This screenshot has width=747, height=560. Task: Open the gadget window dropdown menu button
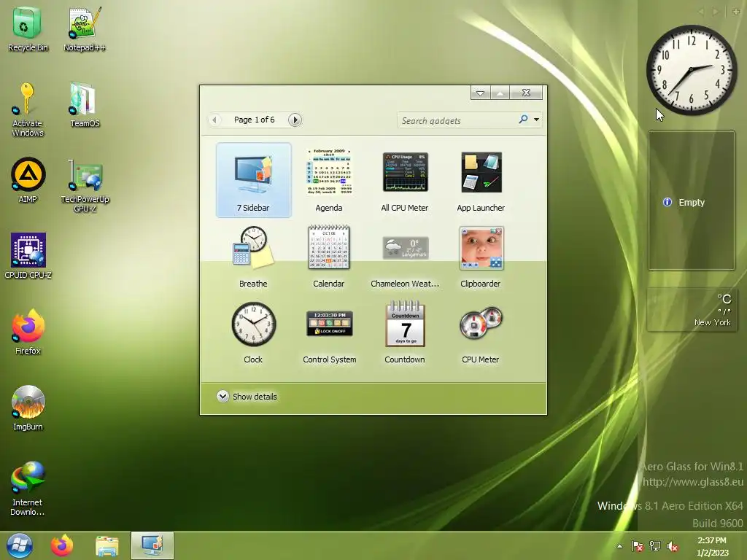tap(480, 93)
